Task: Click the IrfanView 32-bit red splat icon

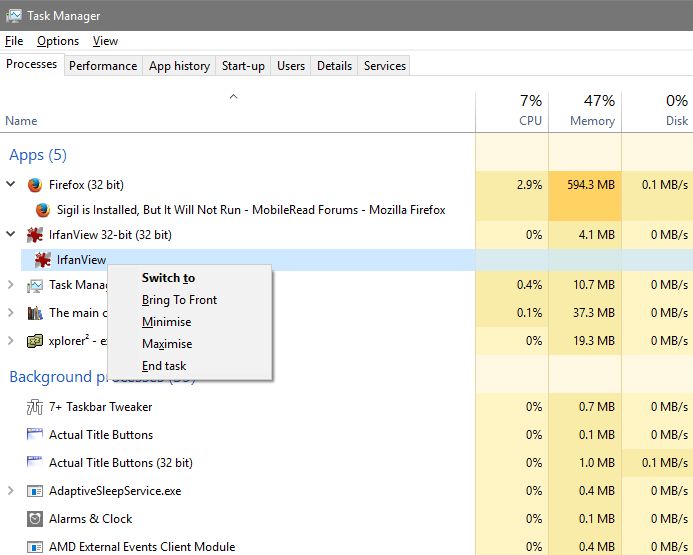Action: point(34,235)
